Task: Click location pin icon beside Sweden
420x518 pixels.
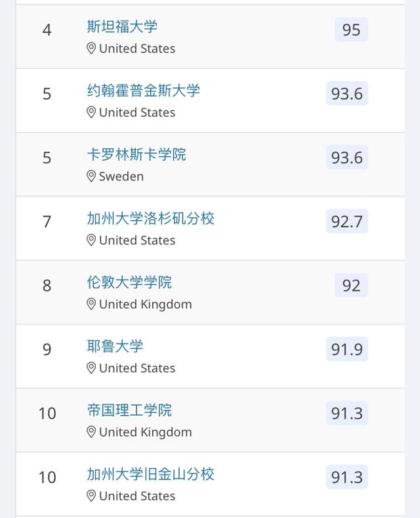Action: coord(91,177)
